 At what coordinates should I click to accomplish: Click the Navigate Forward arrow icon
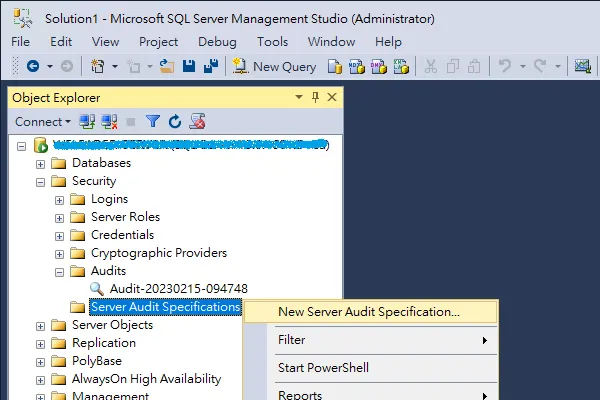tap(67, 67)
